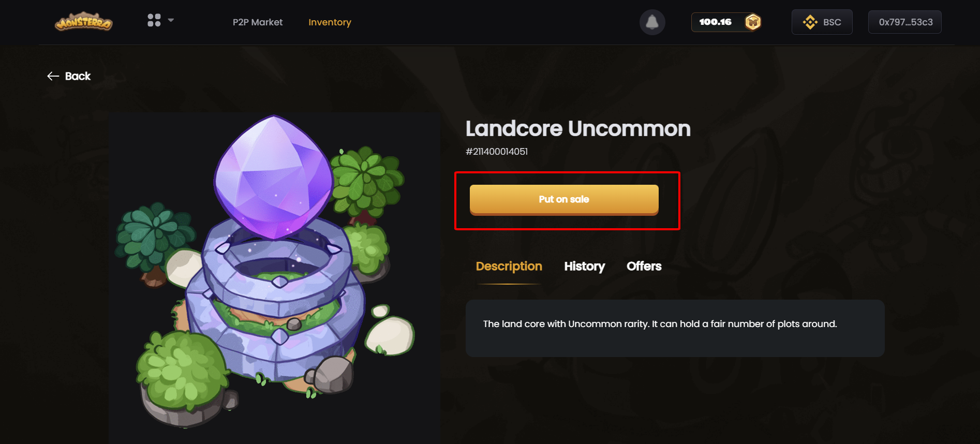Click the Landcore Uncommon title

pos(578,128)
